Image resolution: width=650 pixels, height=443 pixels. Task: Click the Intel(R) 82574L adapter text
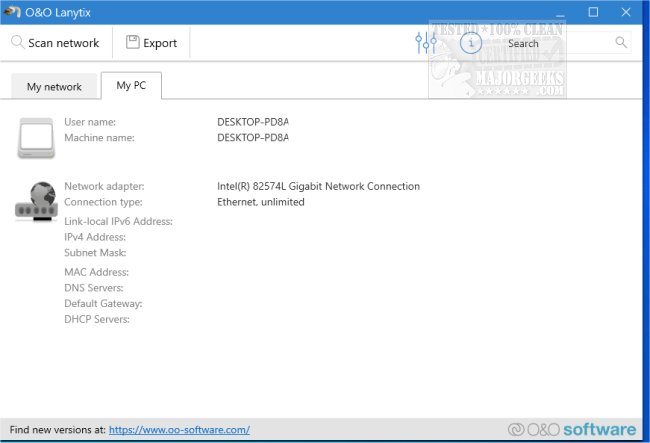click(318, 186)
